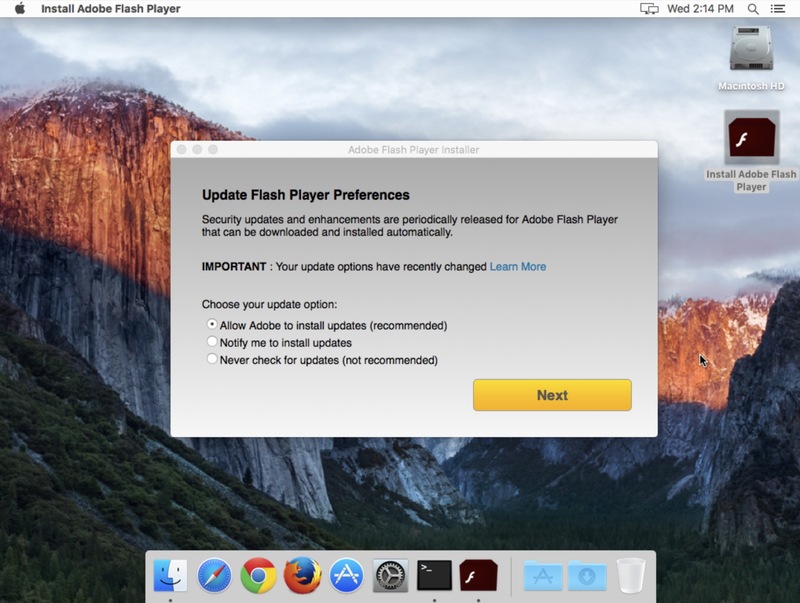Open the Downloads folder in the Dock
Screen dimensions: 800x603
[x=587, y=576]
